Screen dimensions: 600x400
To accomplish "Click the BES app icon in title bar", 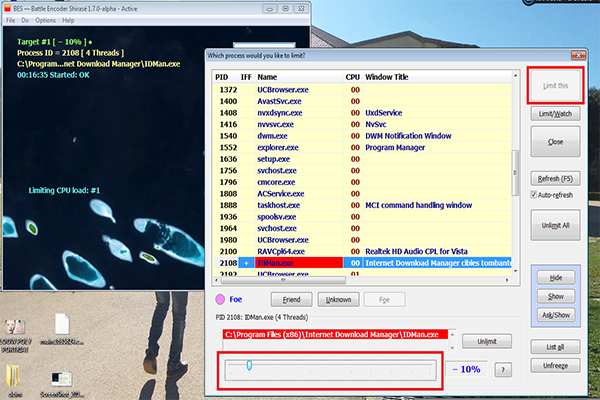I will coord(7,8).
